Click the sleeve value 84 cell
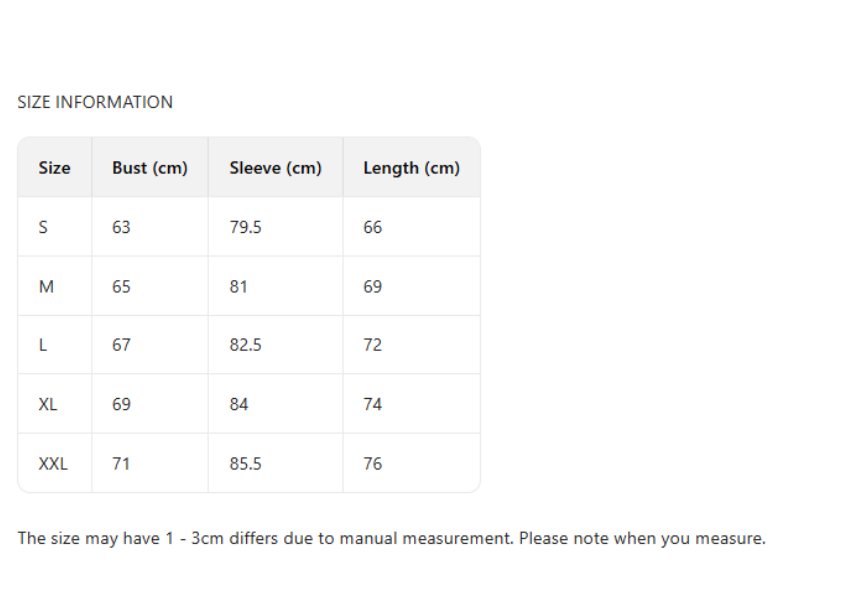868x600 pixels. 239,404
